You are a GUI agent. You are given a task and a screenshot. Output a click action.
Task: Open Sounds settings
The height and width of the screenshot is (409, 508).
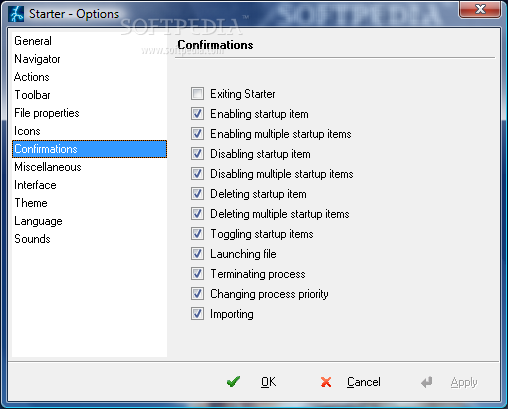click(89, 239)
